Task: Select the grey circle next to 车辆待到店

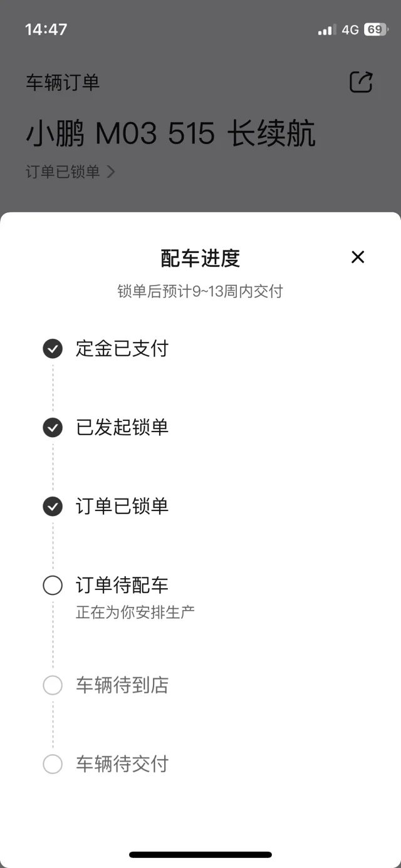Action: point(53,685)
